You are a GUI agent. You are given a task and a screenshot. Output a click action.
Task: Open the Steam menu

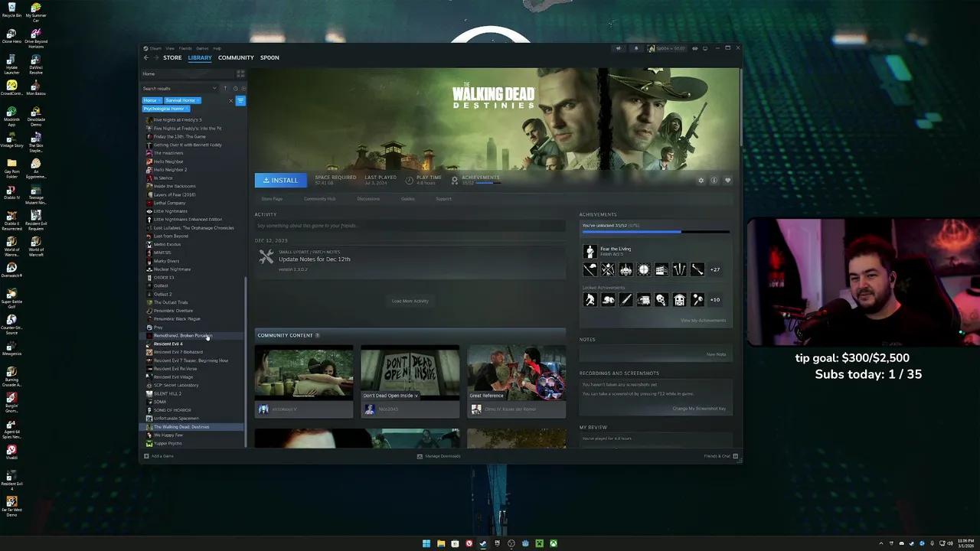tap(155, 48)
